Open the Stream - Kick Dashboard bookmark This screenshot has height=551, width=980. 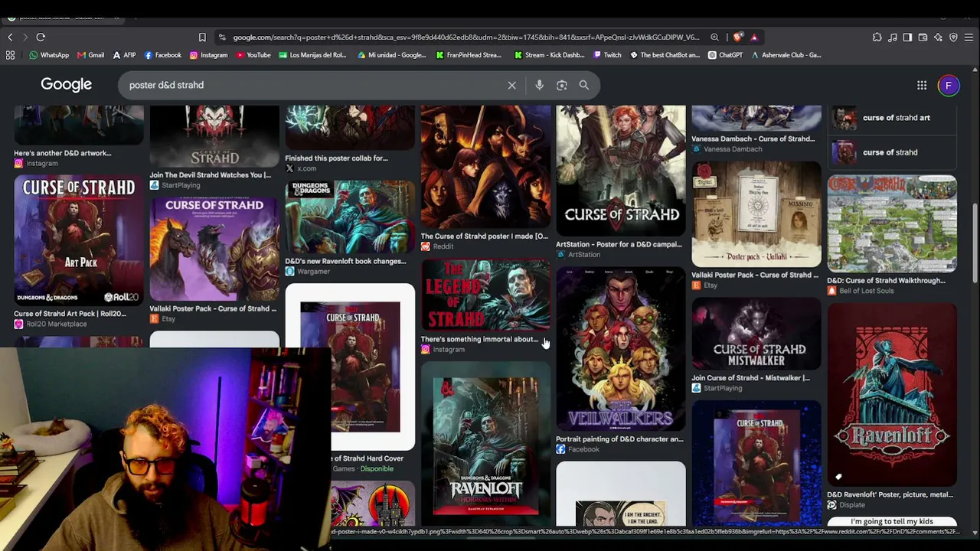coord(549,55)
